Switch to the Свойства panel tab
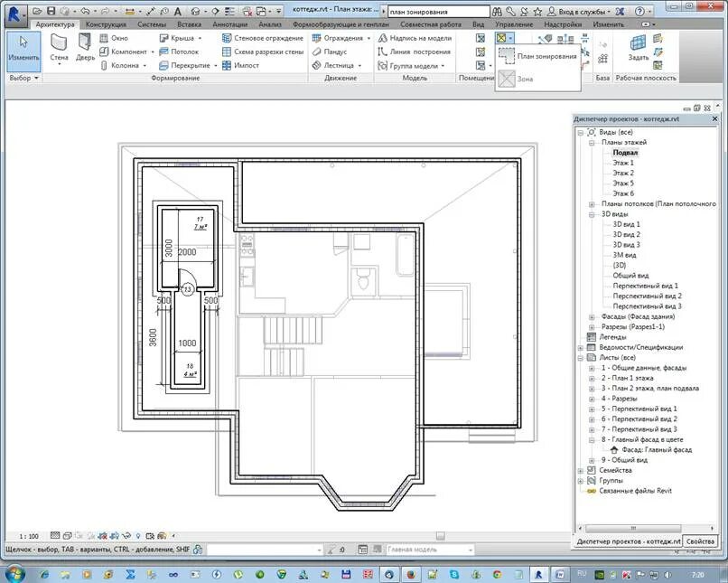Image resolution: width=728 pixels, height=583 pixels. (700, 541)
